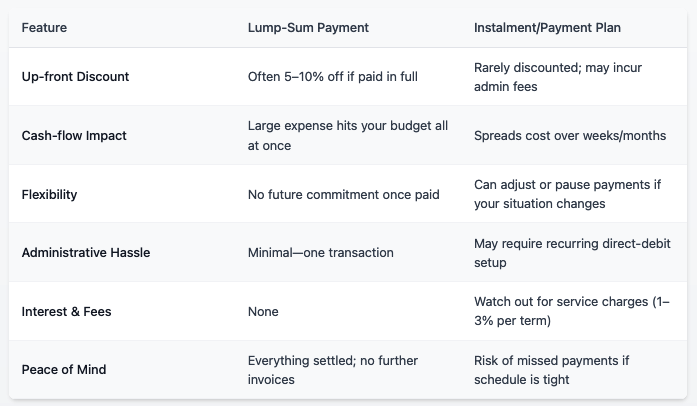Click the 'No future commitment once paid' cell

point(344,194)
